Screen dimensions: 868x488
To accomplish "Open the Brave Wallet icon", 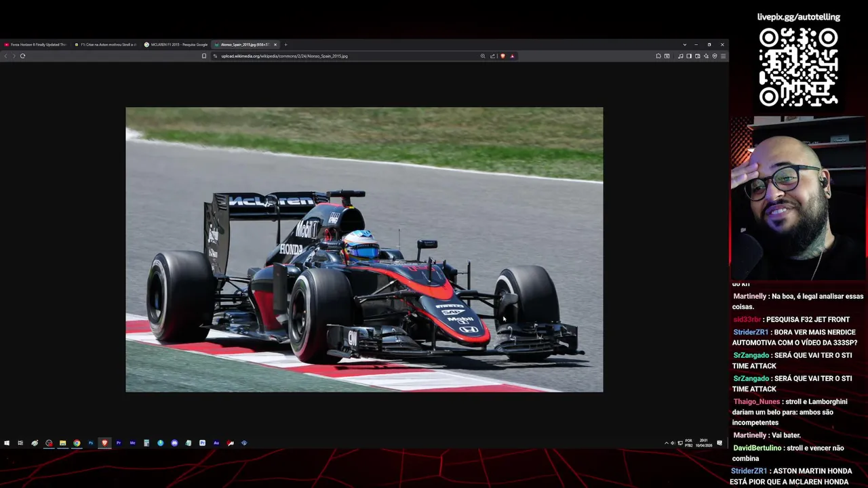I will pyautogui.click(x=697, y=56).
